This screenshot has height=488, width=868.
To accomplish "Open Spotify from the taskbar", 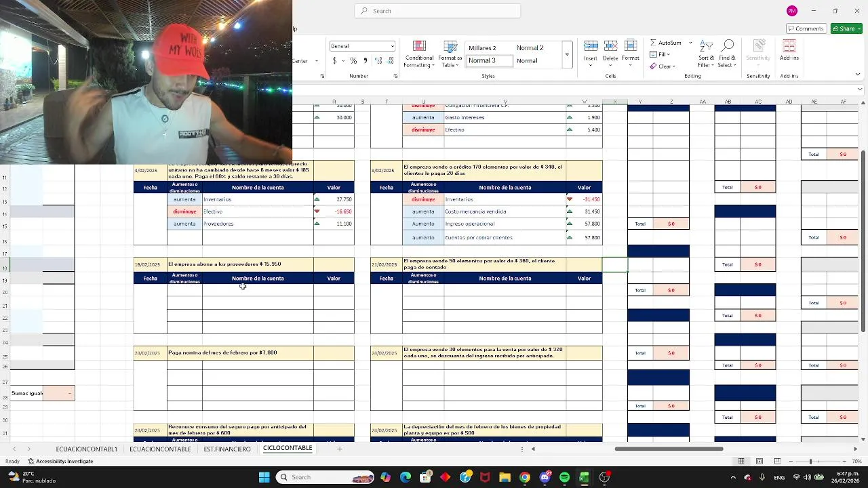I will (x=564, y=477).
